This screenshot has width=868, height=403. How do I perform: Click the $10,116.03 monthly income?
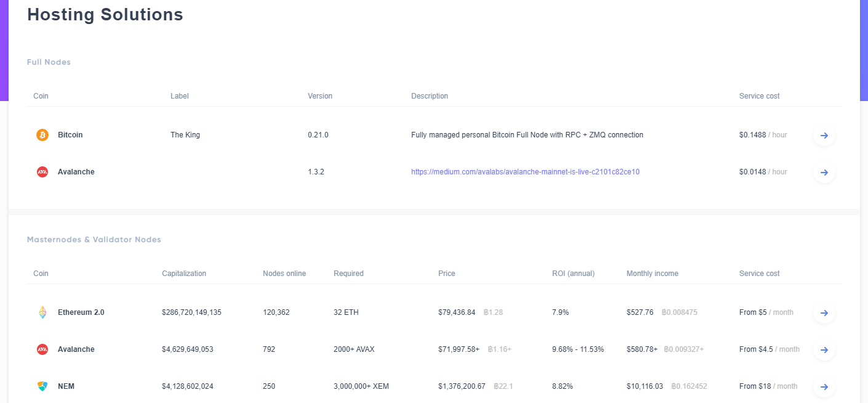tap(645, 386)
